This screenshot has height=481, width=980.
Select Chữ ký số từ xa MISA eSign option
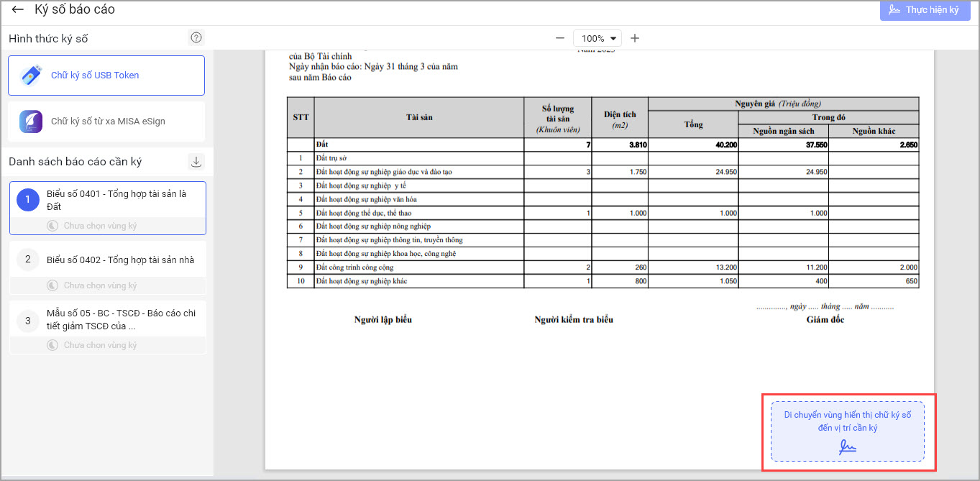pyautogui.click(x=106, y=121)
